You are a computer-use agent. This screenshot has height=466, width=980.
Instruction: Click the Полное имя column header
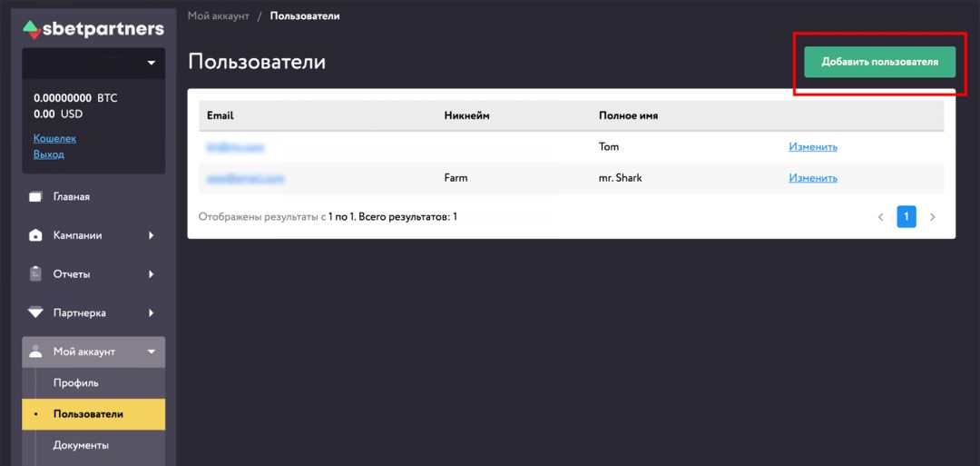[x=628, y=115]
